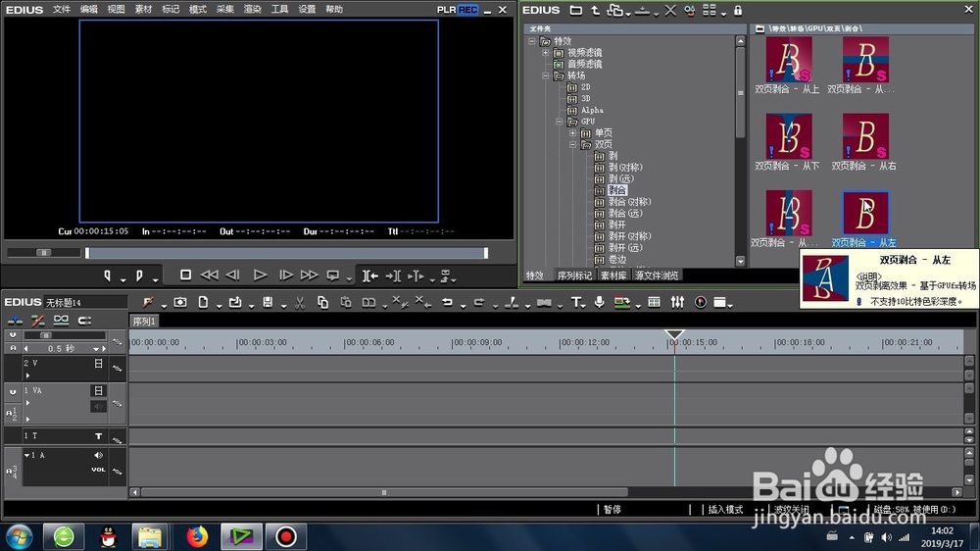Set the Out point marker
The width and height of the screenshot is (980, 551).
139,275
